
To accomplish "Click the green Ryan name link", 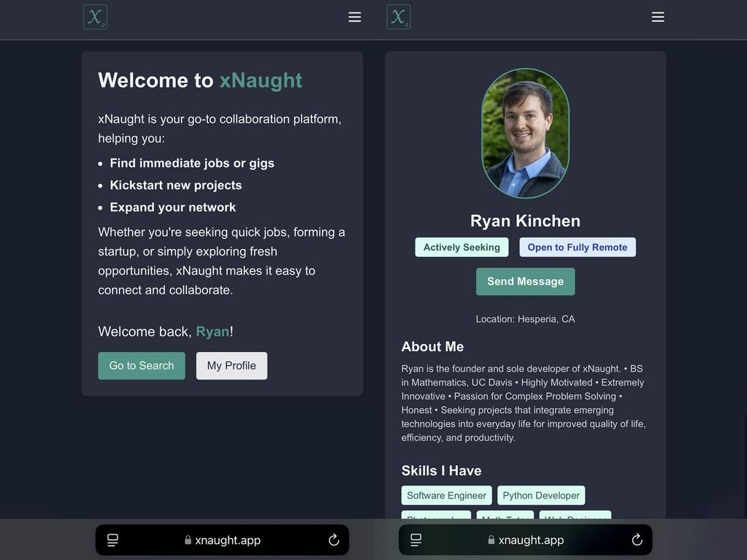I will (212, 331).
